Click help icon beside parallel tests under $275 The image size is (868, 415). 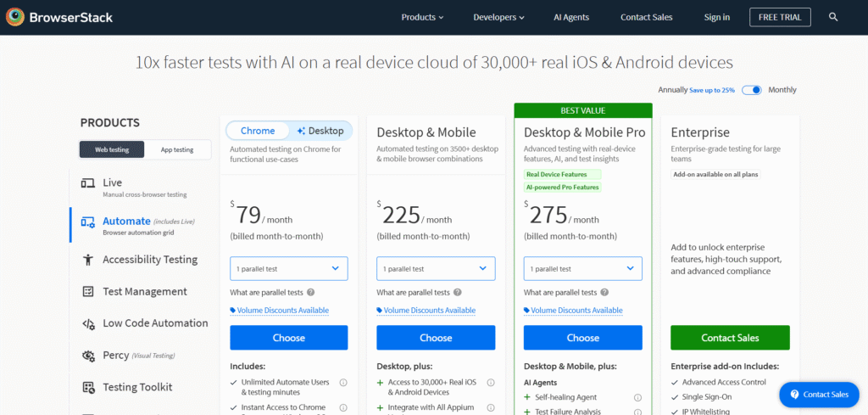pos(604,293)
